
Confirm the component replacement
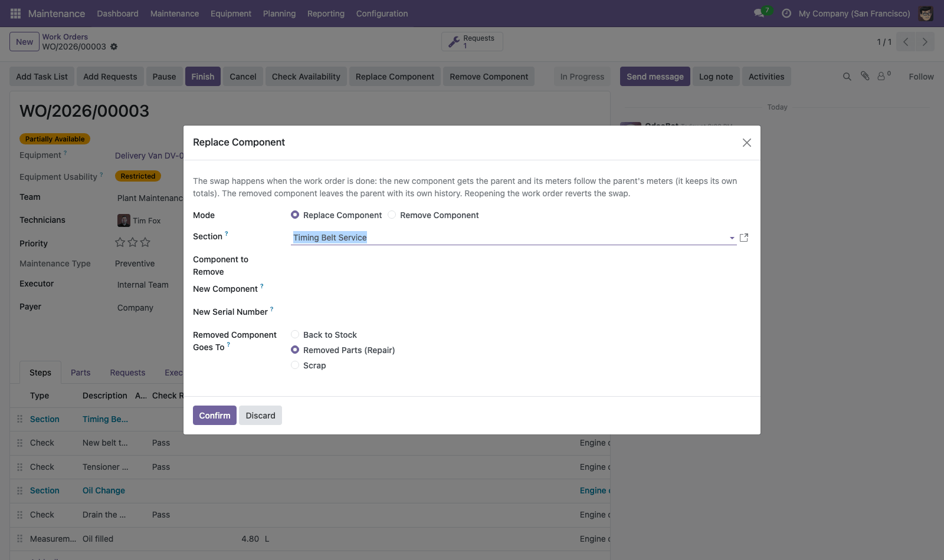[215, 416]
